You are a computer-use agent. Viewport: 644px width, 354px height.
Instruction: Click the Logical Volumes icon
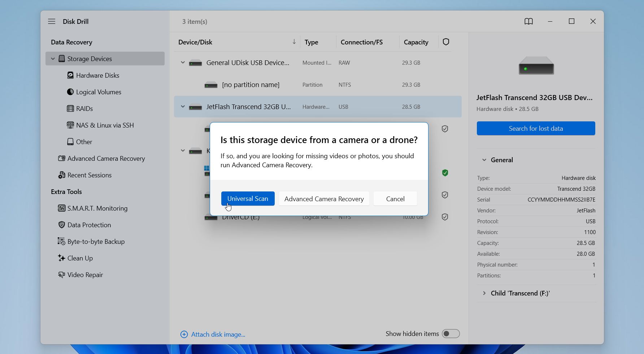point(70,92)
